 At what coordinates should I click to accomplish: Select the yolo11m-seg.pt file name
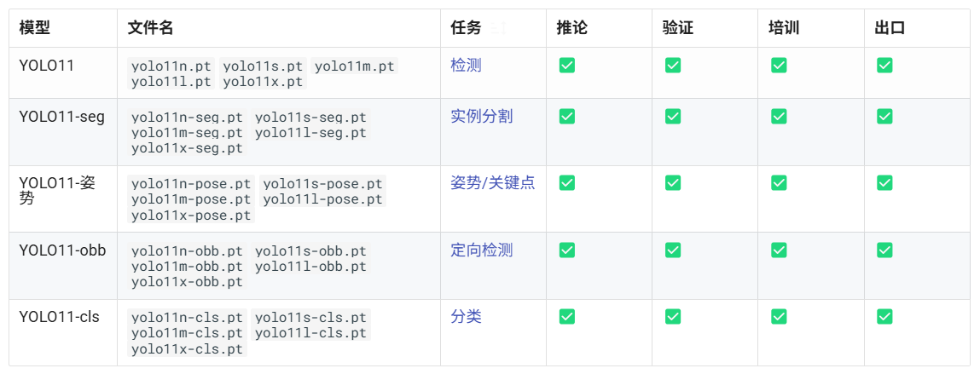click(187, 132)
